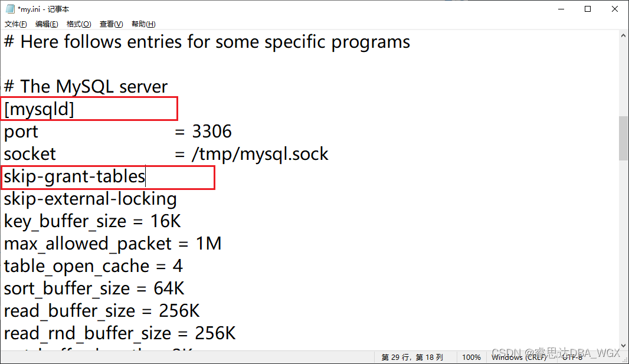Click the Windows (CRLF) status entry
The image size is (629, 364).
click(519, 357)
